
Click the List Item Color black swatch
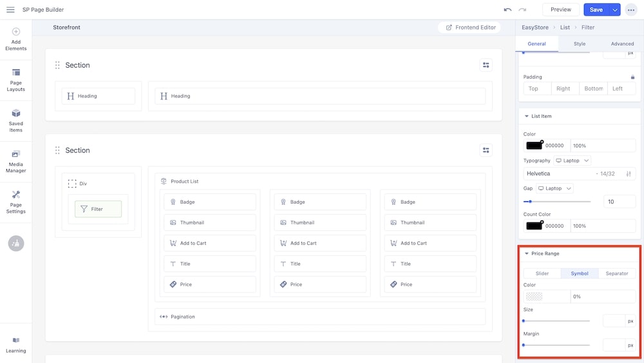tap(534, 146)
